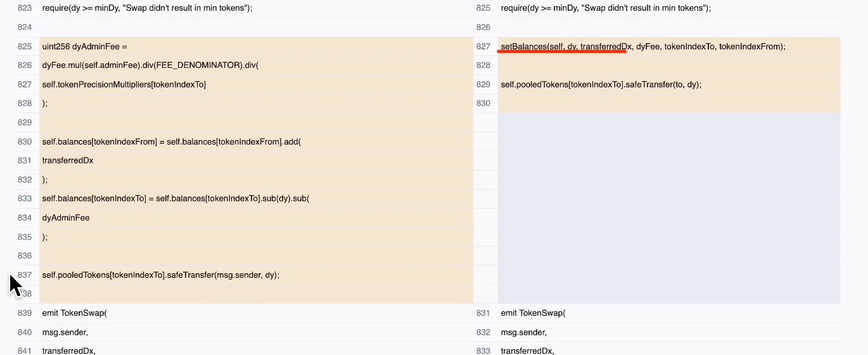This screenshot has width=868, height=355.
Task: Select right-pane line number 830
Action: 483,103
